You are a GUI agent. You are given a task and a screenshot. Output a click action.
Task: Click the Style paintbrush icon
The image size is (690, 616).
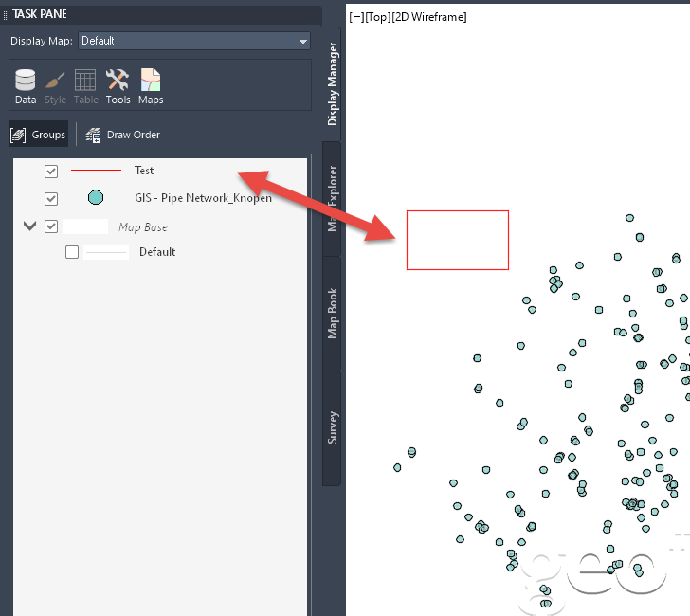pyautogui.click(x=55, y=86)
